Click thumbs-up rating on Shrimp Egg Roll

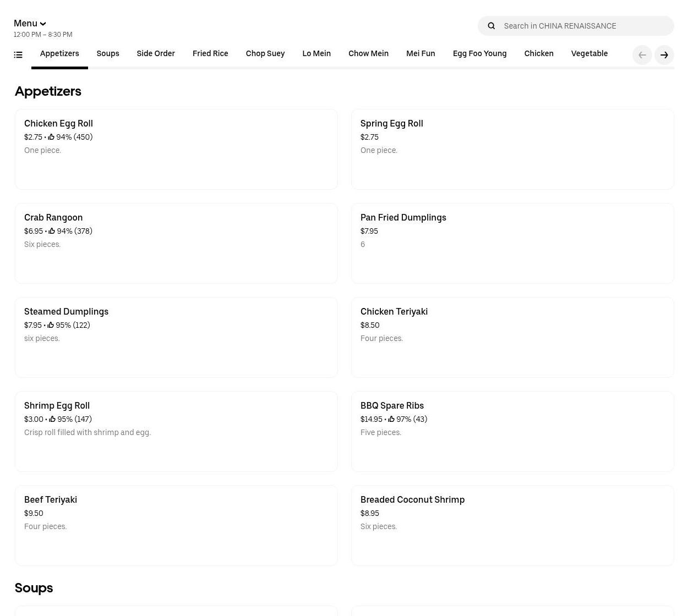pos(52,419)
